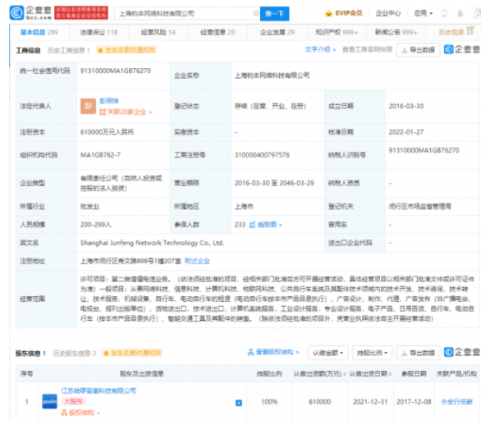Open the 认缴金额 filter dropdown
Image resolution: width=504 pixels, height=443 pixels.
click(328, 353)
